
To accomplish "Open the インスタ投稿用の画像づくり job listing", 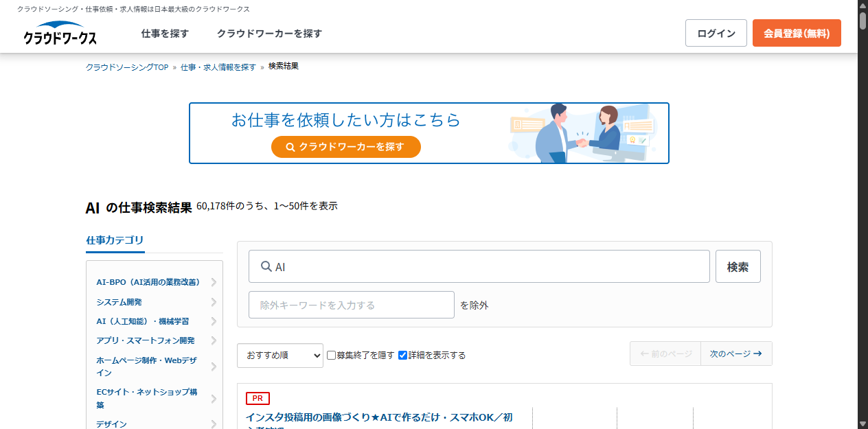I will (379, 420).
